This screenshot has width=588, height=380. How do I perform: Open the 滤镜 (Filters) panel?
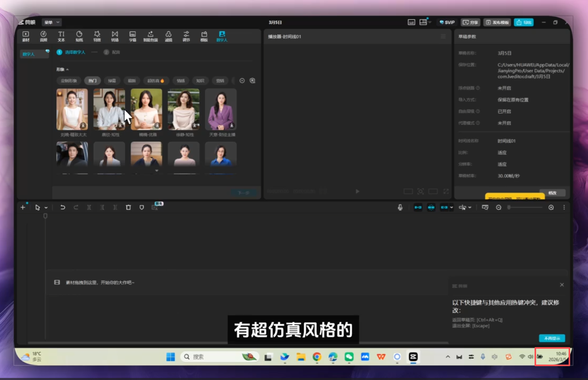click(168, 36)
